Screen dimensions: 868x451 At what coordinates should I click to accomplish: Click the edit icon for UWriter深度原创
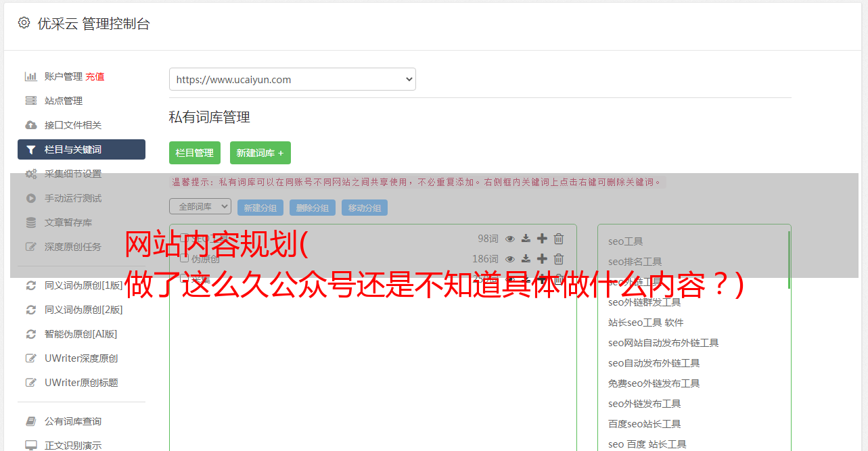(31, 358)
